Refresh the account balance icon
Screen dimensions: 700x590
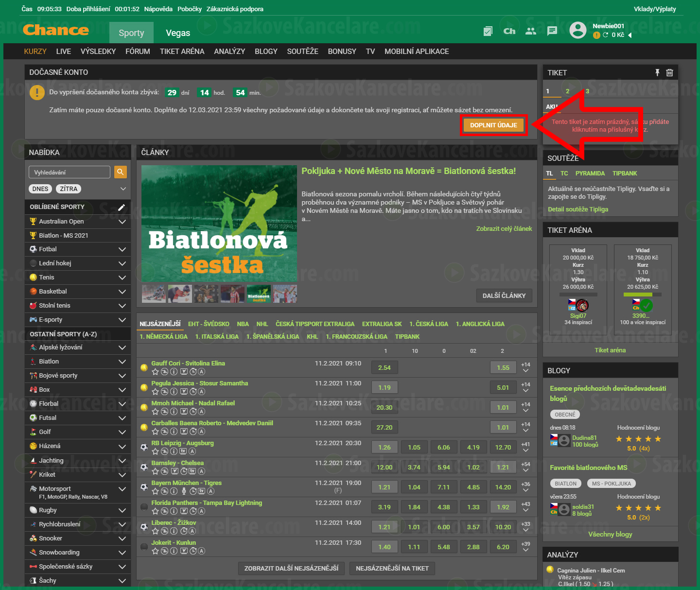coord(606,35)
